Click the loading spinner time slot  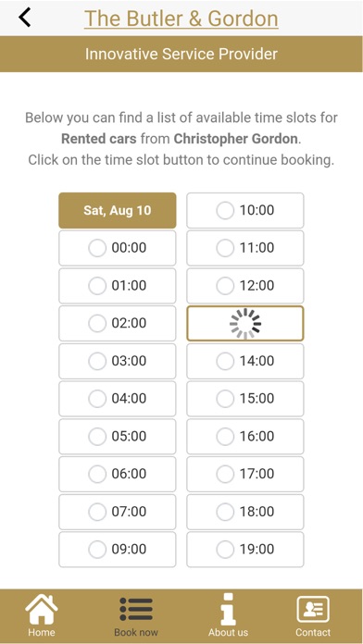point(245,324)
